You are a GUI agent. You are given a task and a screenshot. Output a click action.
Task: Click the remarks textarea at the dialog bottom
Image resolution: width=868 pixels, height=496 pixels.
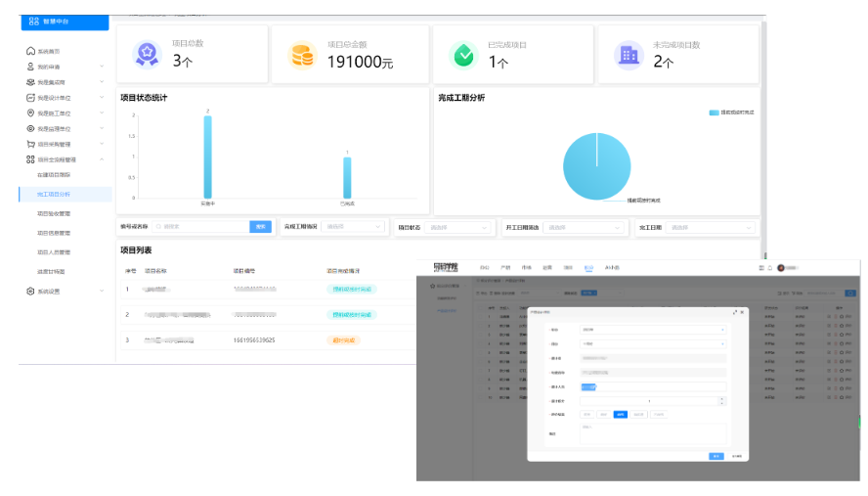pyautogui.click(x=653, y=434)
